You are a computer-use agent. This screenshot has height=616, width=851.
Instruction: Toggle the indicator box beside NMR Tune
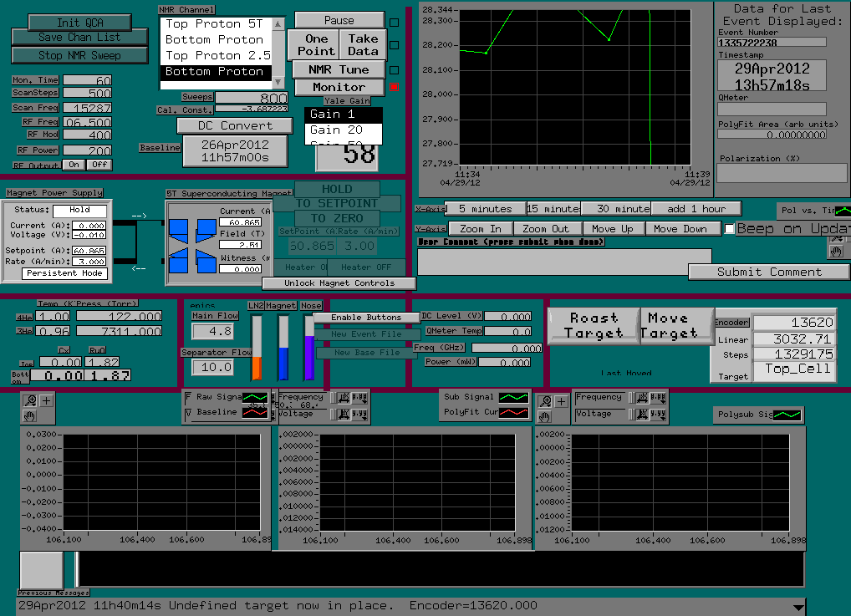[x=395, y=70]
